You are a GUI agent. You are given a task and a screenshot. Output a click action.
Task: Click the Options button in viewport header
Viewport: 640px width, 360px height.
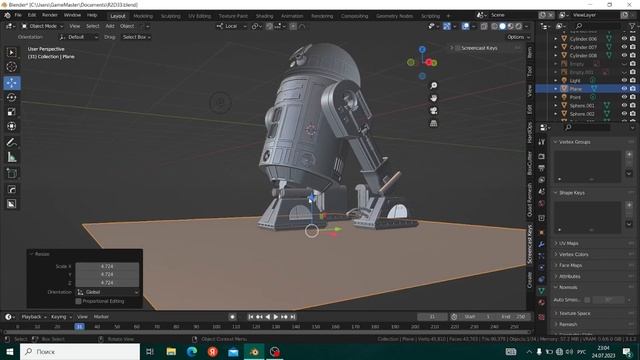pos(518,37)
